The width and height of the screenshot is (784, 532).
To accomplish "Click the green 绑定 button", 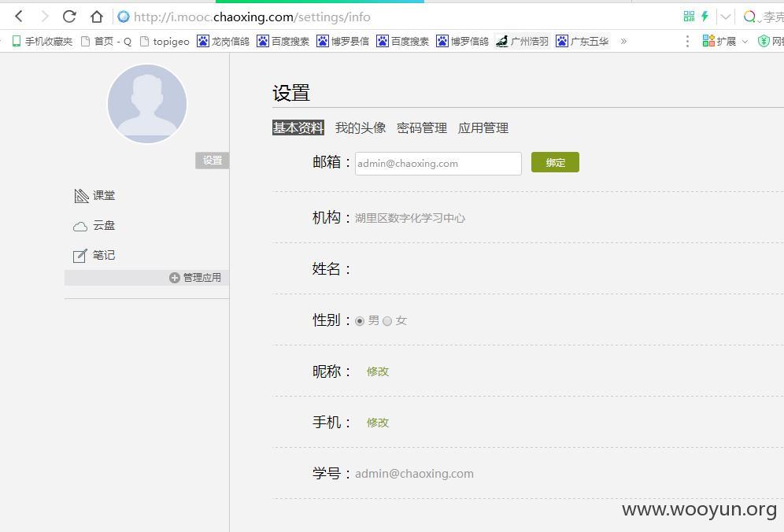I will coord(555,162).
